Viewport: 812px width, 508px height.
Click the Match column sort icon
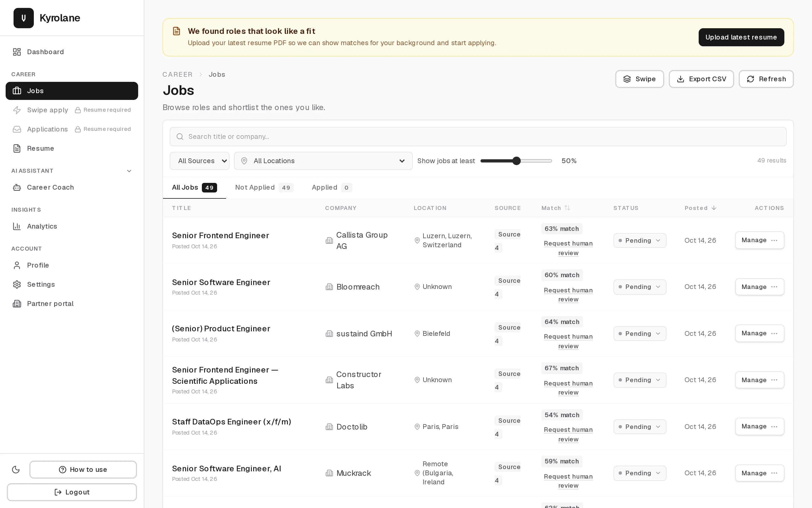567,208
